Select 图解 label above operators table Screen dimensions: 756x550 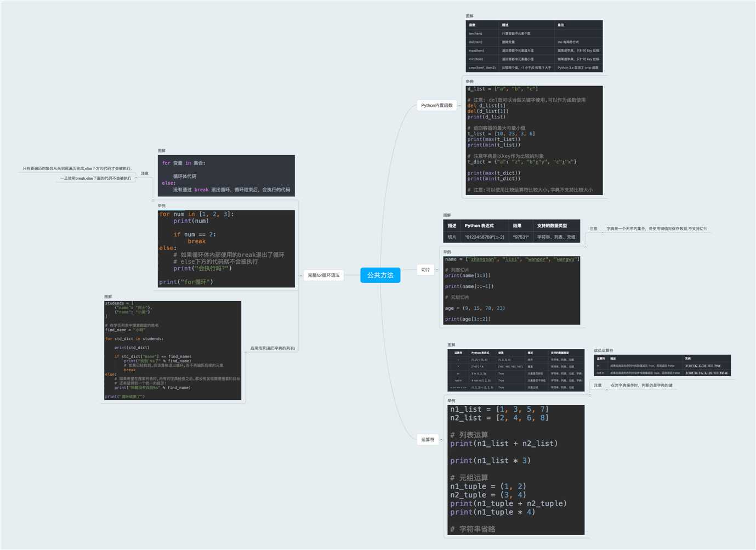pyautogui.click(x=451, y=345)
